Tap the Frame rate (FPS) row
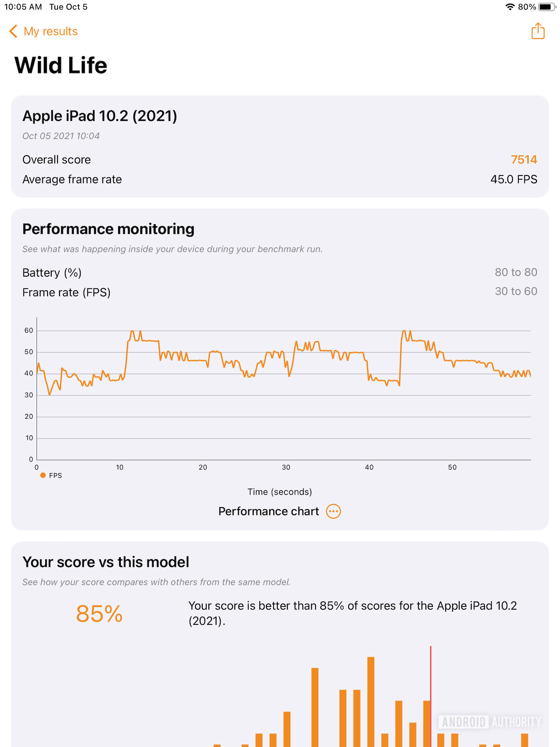The height and width of the screenshot is (747, 560). click(279, 292)
